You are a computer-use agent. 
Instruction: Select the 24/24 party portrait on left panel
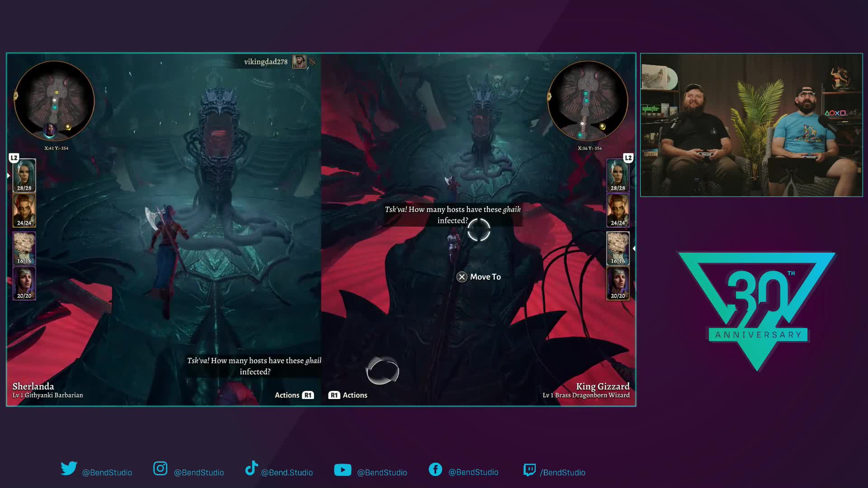coord(24,210)
